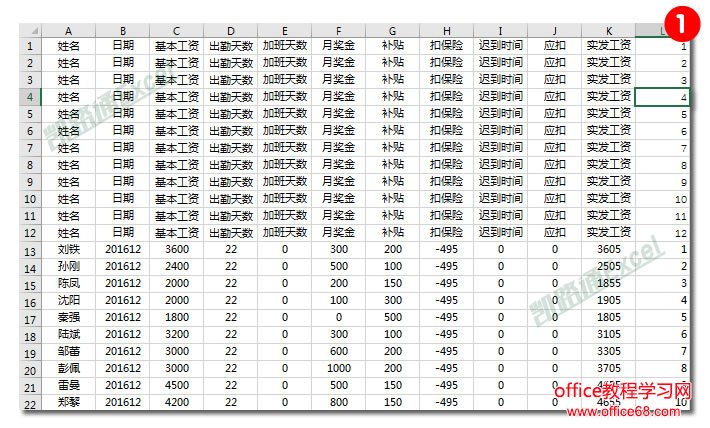Select column J header
The width and height of the screenshot is (710, 428).
point(554,31)
